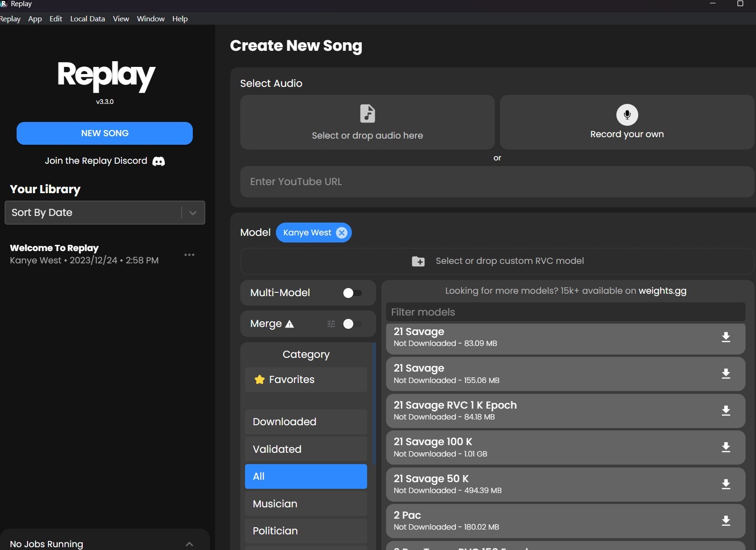Select the 2 Pac model row

566,521
